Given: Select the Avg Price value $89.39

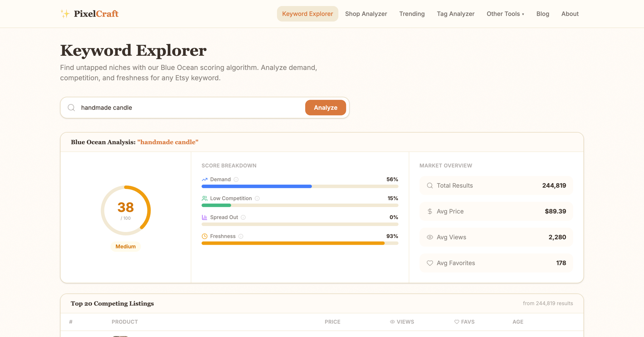Looking at the screenshot, I should pos(555,211).
